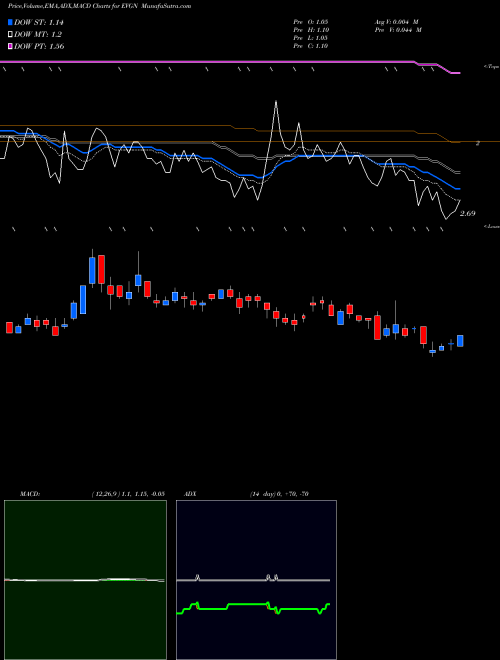This screenshot has height=660, width=500.
Task: Click the 'Pre O: 1.05' value
Action: pyautogui.click(x=311, y=22)
